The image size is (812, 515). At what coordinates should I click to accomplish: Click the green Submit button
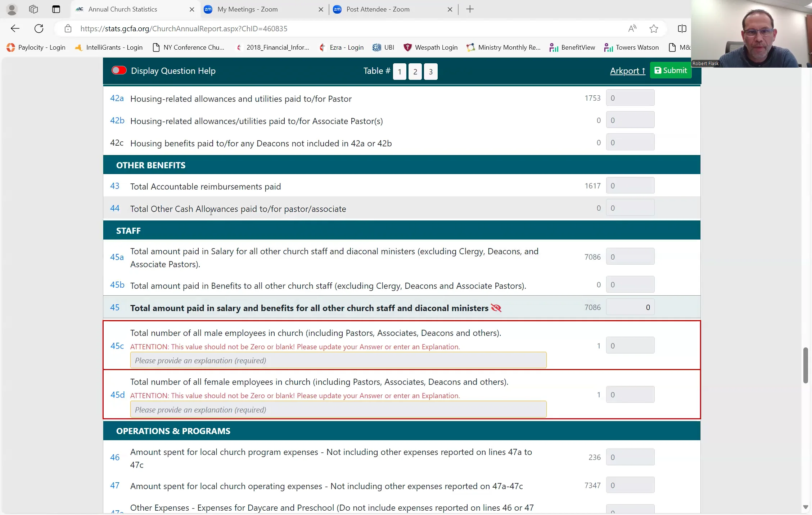pyautogui.click(x=671, y=70)
